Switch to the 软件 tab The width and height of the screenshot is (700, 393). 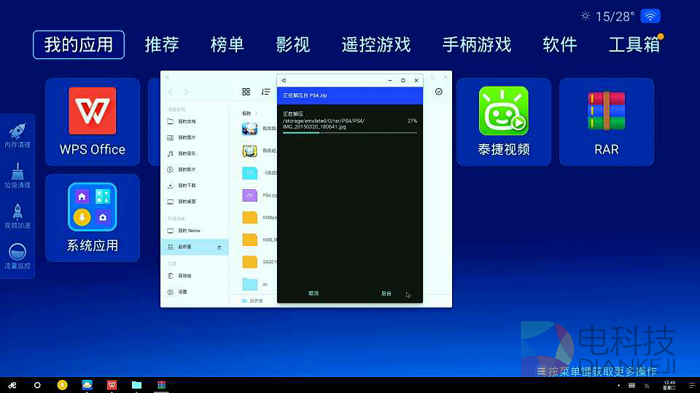pyautogui.click(x=560, y=45)
